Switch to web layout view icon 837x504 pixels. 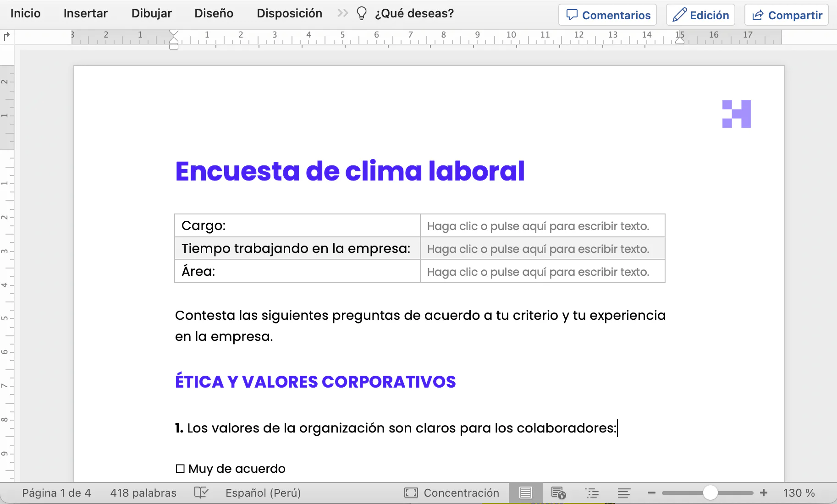tap(559, 493)
